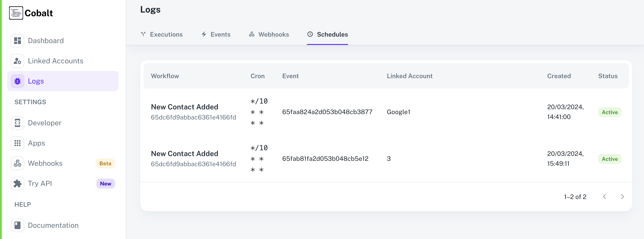Click the Active status badge for Google1 row
The height and width of the screenshot is (239, 644).
click(x=610, y=112)
